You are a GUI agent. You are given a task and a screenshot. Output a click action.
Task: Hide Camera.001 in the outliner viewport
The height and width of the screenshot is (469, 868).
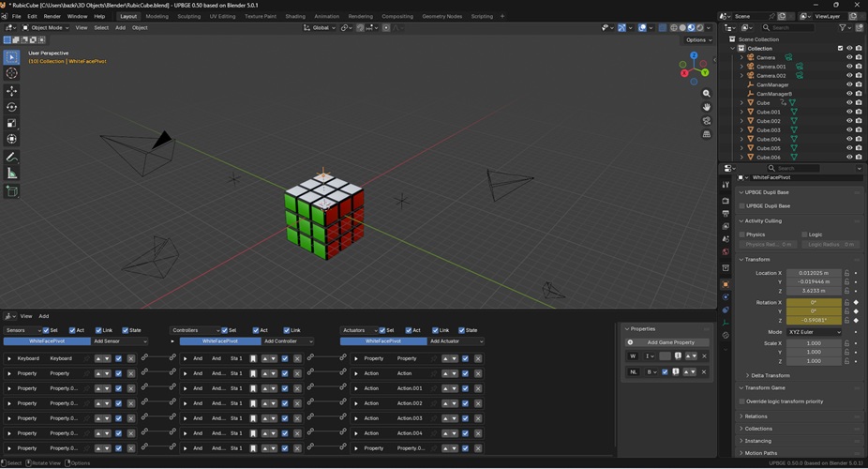point(849,67)
